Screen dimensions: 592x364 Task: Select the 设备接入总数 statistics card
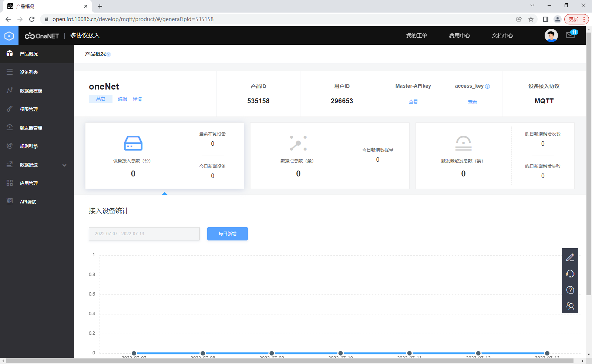[x=133, y=156]
